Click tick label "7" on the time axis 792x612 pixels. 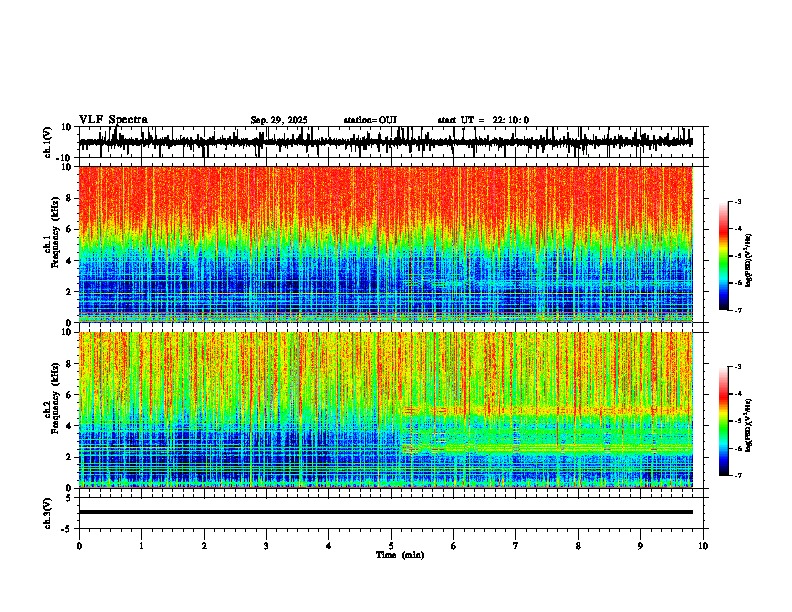(x=516, y=546)
